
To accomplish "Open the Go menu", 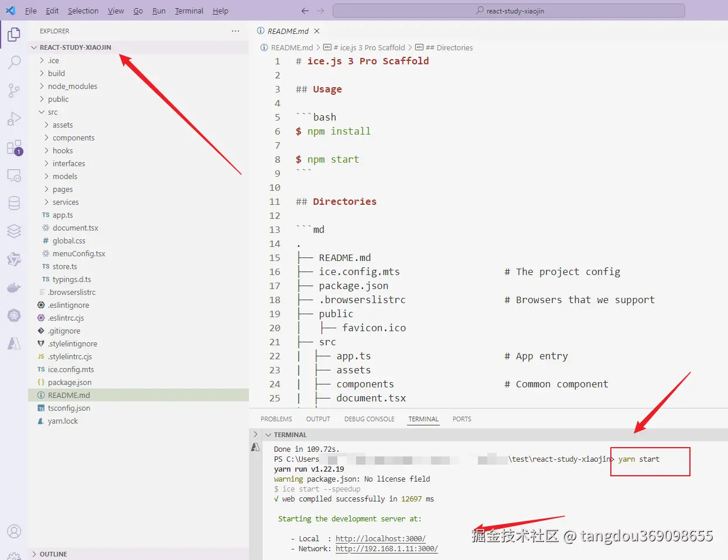I will (138, 11).
